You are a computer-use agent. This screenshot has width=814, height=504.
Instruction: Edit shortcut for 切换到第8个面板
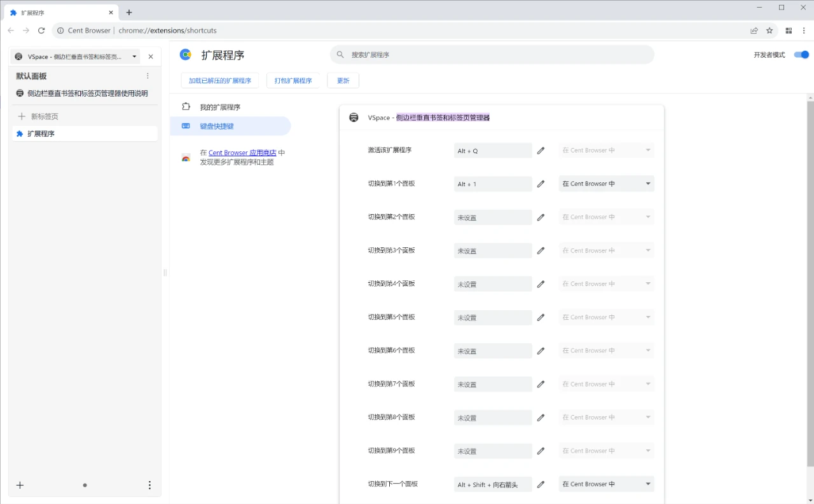point(541,418)
